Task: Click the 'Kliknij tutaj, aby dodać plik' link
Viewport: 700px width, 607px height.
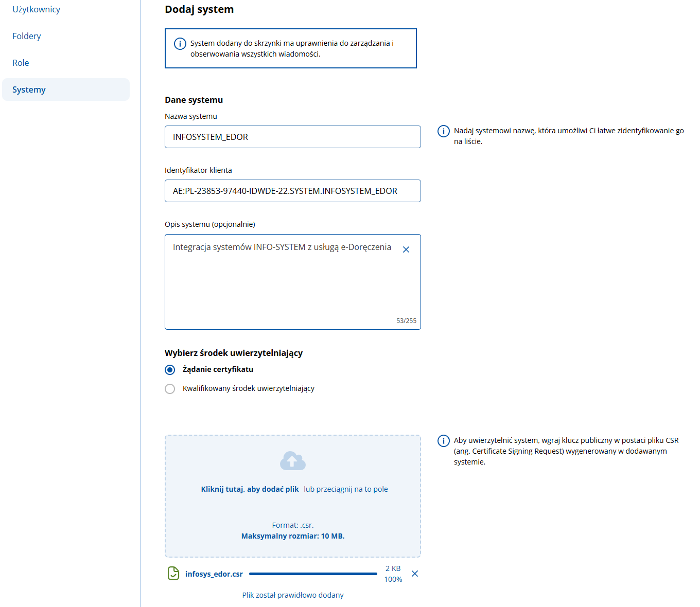Action: (x=250, y=489)
